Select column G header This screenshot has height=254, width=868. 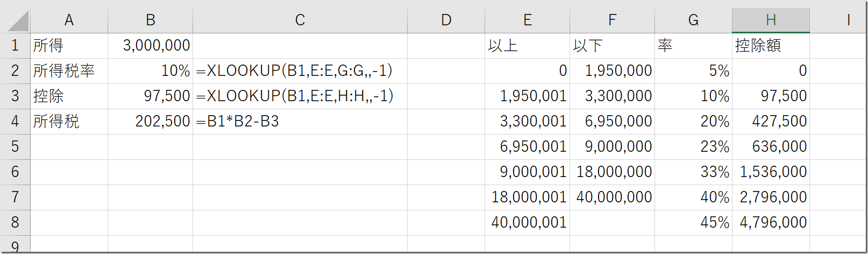coord(693,20)
